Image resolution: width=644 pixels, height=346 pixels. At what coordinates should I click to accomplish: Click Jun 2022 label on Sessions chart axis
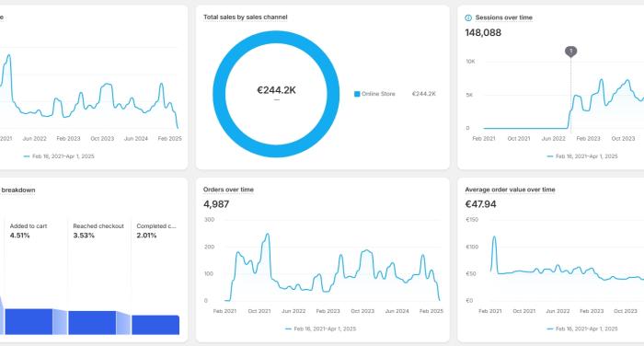553,138
